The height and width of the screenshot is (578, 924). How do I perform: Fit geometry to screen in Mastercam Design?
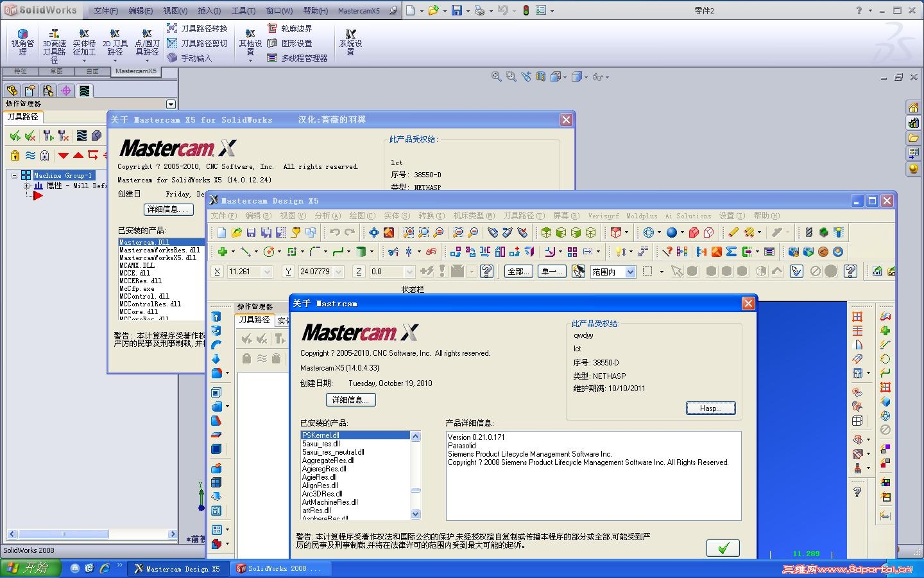[x=374, y=232]
